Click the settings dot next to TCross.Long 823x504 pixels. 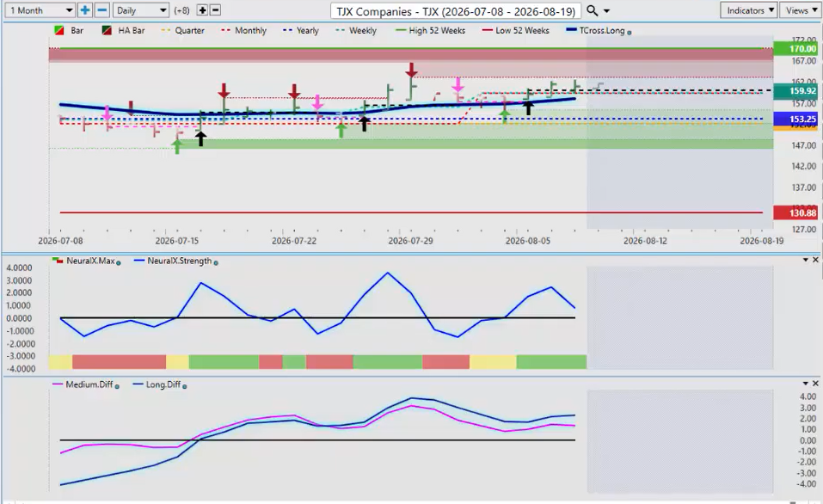tap(630, 33)
